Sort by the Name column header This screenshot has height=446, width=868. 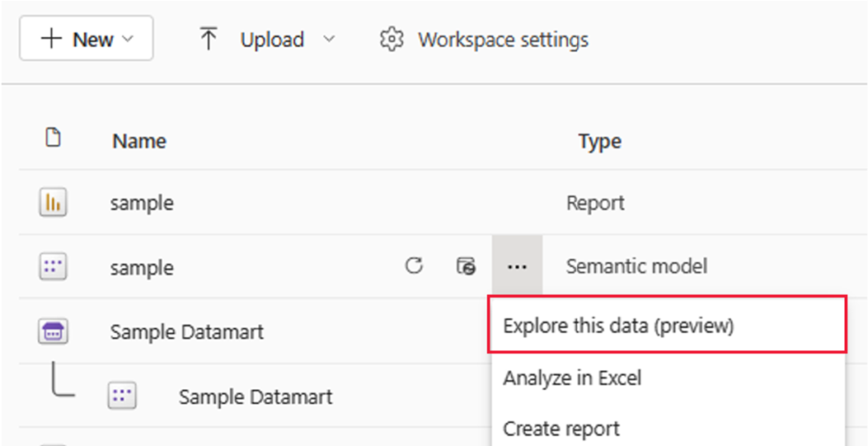click(139, 141)
